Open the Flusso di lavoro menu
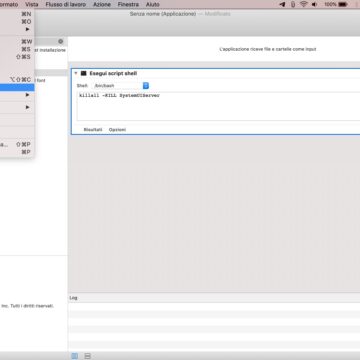This screenshot has height=360, width=360. (x=65, y=4)
